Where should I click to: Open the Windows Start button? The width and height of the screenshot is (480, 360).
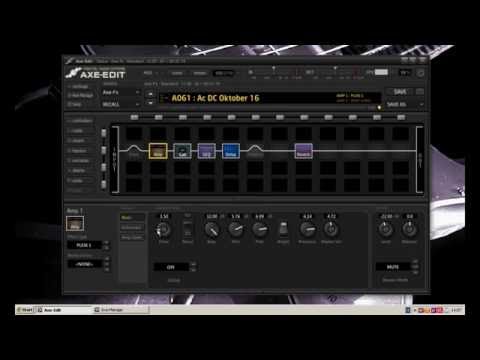click(26, 310)
